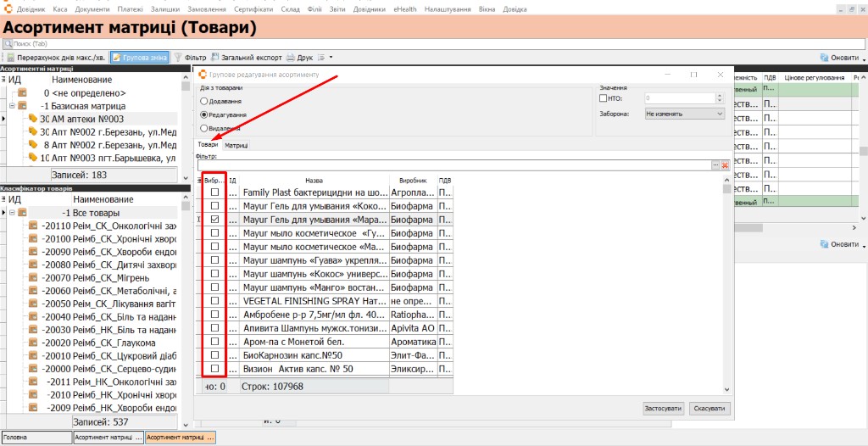The height and width of the screenshot is (446, 868).
Task: Select the Видалення radio option
Action: tap(203, 128)
